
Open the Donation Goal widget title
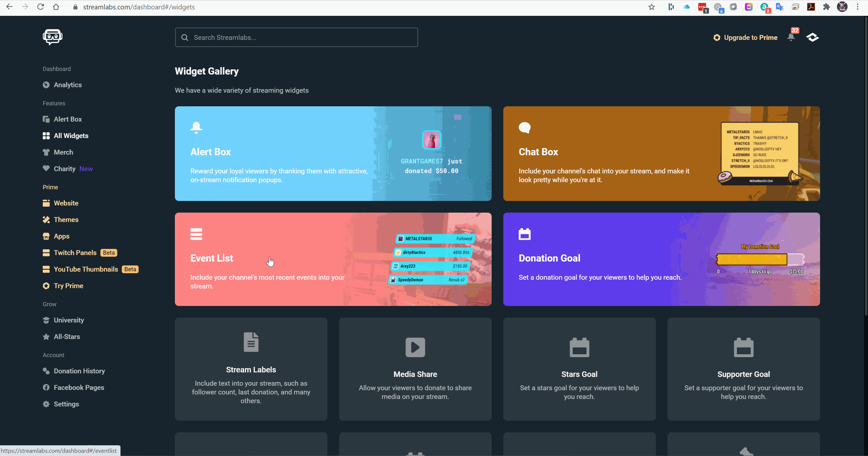pos(549,258)
